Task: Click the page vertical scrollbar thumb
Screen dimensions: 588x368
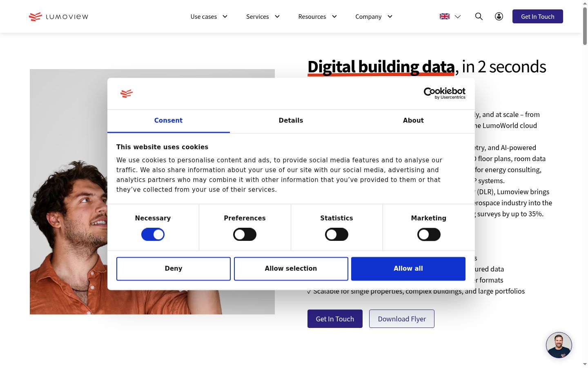Action: 585,25
